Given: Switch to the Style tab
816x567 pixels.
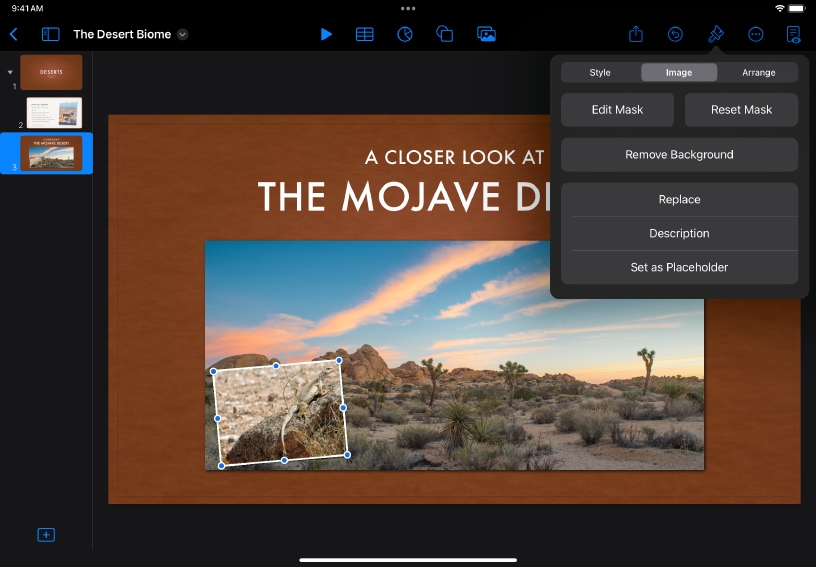Looking at the screenshot, I should (600, 72).
